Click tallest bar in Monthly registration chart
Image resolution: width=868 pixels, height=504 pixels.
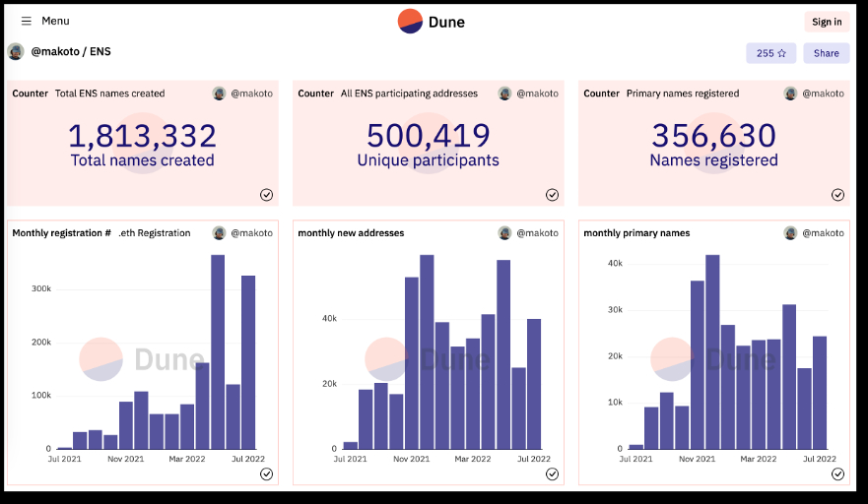(x=218, y=351)
